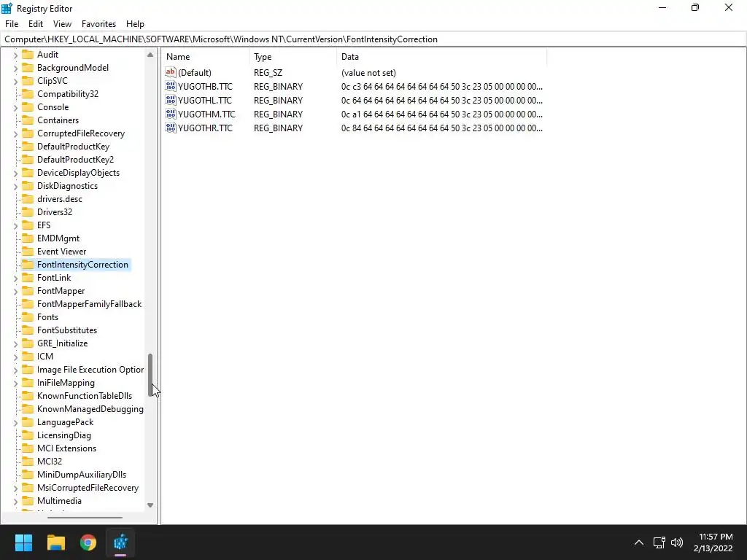Viewport: 747px width, 560px height.
Task: Open the Edit menu
Action: pos(36,24)
